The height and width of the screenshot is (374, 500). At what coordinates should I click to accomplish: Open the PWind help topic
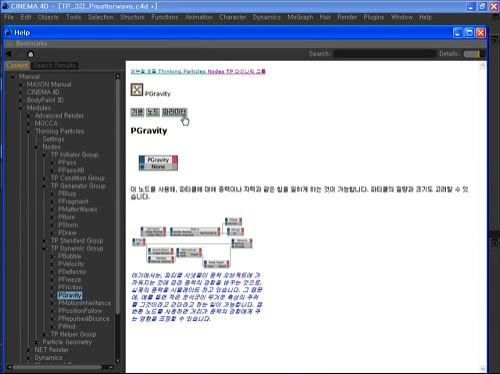tap(67, 326)
